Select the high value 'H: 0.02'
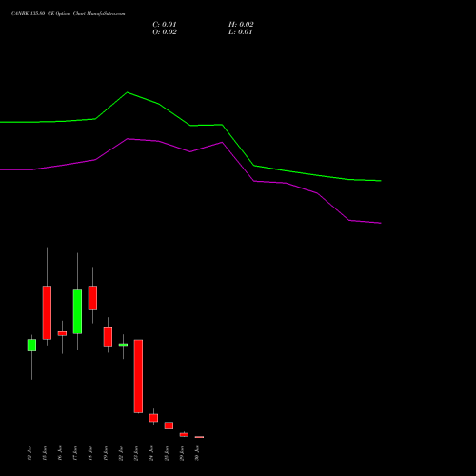 tap(241, 25)
